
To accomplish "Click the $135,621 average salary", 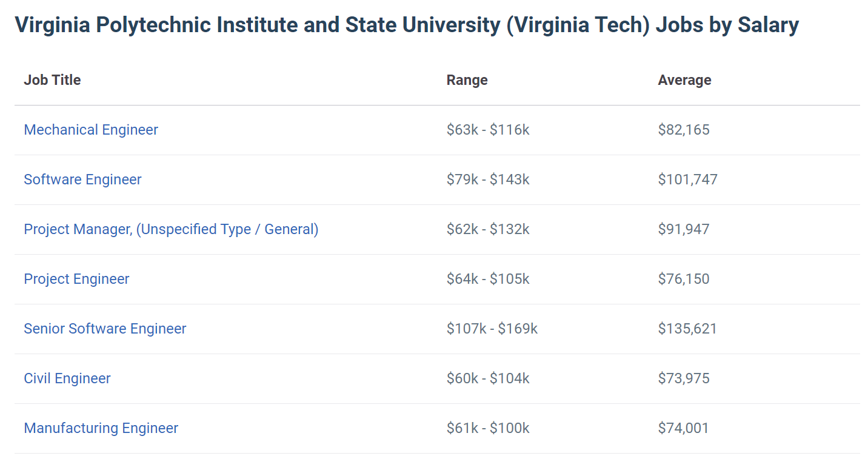I will click(x=687, y=329).
